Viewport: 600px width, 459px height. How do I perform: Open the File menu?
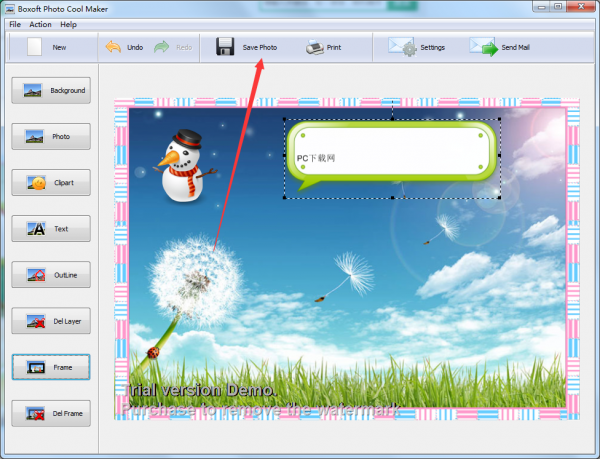tap(15, 24)
